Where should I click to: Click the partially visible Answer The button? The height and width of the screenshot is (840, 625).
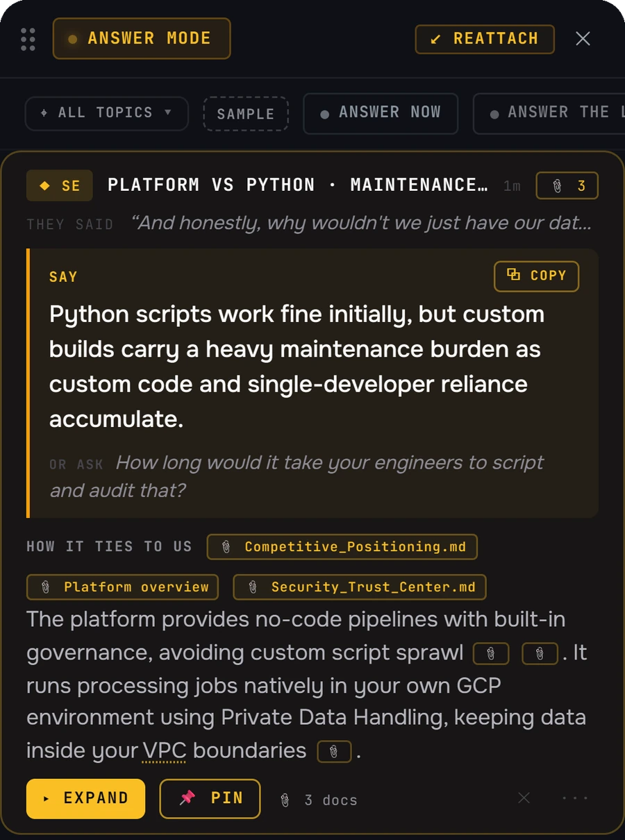tap(549, 113)
